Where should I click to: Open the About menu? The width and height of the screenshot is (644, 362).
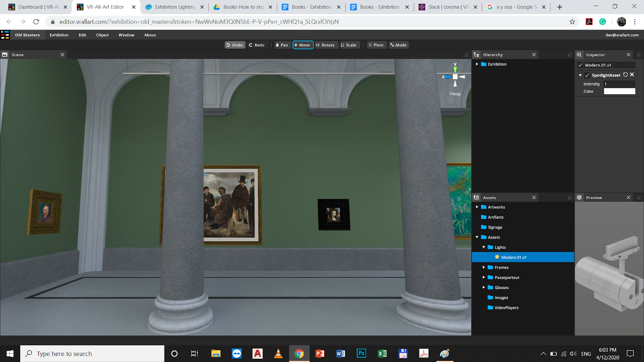click(150, 35)
